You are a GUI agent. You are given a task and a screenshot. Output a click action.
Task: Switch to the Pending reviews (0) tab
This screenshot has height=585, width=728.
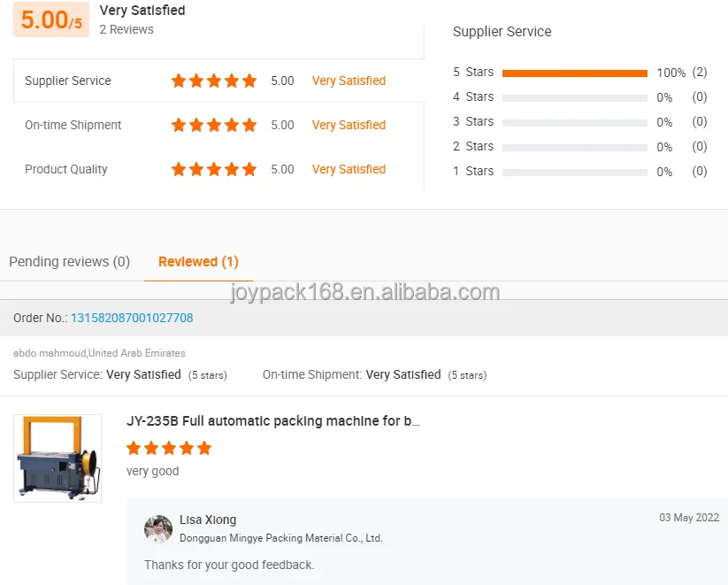tap(70, 262)
